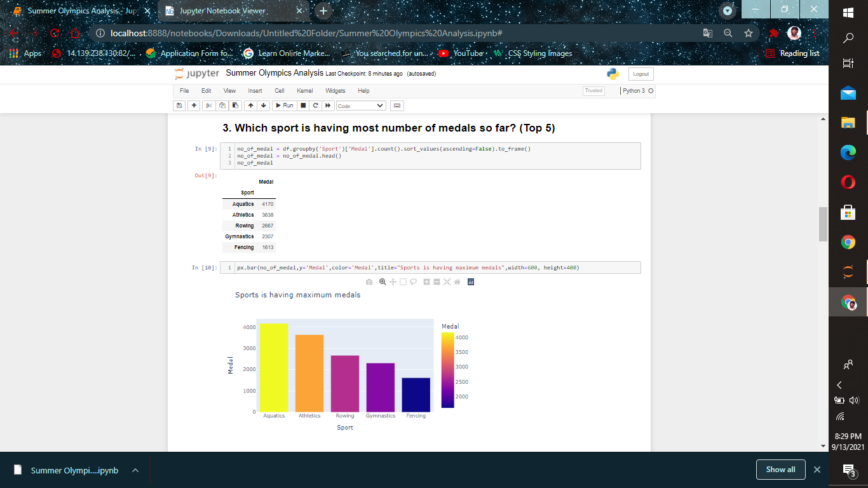Restart the kernel using the refresh icon
The width and height of the screenshot is (868, 488).
tap(316, 105)
